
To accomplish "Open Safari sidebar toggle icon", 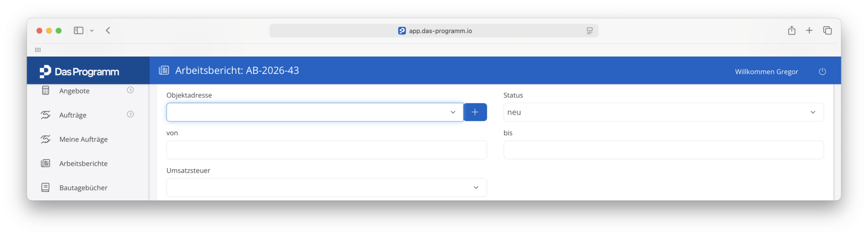I will tap(79, 30).
